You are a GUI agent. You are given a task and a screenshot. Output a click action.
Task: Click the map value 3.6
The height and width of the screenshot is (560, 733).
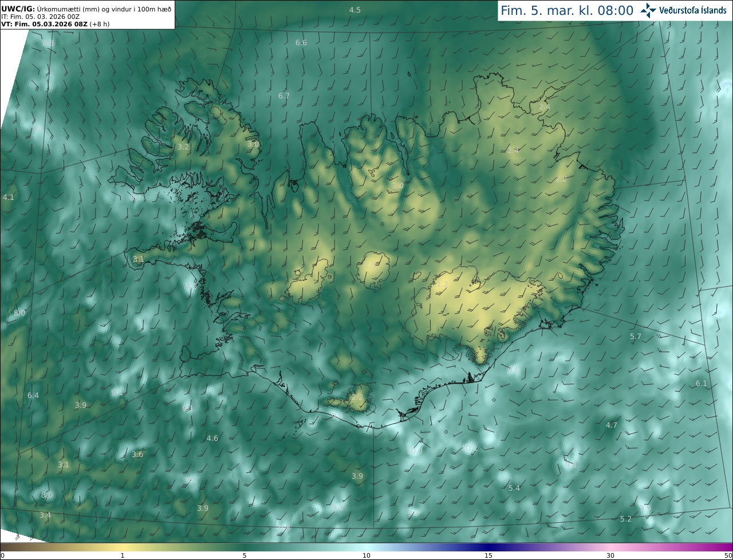[137, 454]
